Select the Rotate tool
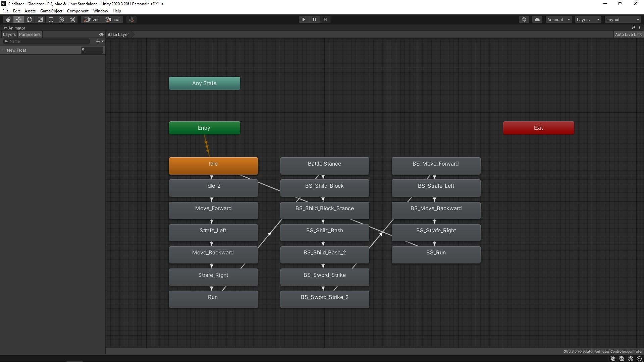The height and width of the screenshot is (362, 644). point(30,19)
